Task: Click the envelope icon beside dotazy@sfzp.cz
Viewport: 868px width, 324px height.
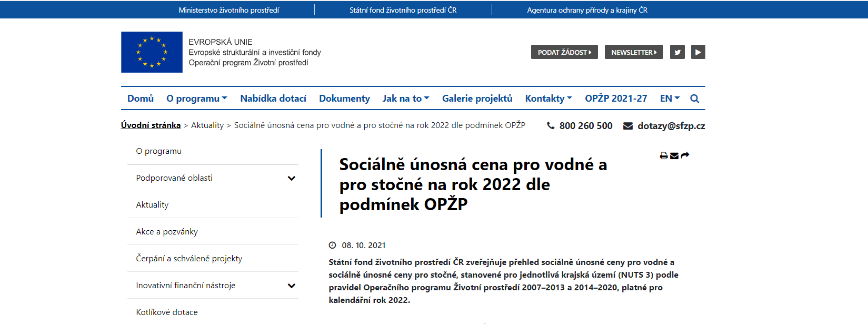Action: pos(628,126)
